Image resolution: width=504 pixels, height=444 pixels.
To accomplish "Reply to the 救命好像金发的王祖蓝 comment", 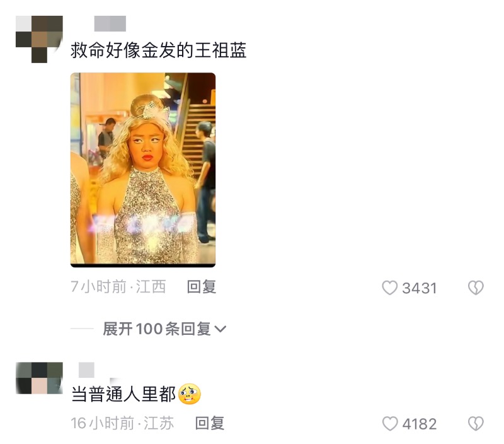I will click(x=202, y=287).
